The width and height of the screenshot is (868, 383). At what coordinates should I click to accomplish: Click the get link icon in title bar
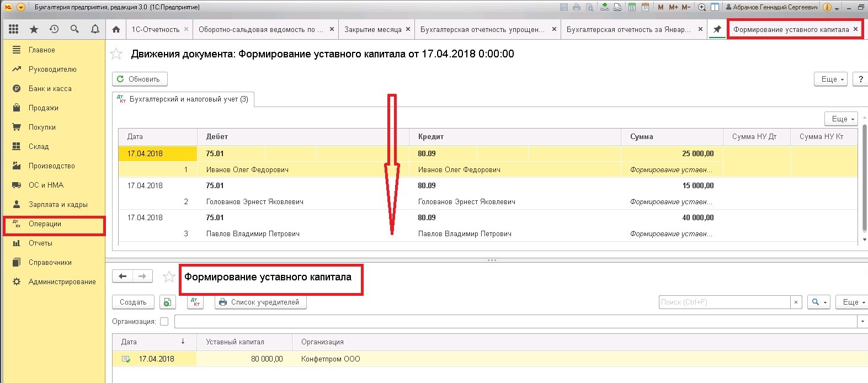pos(605,7)
